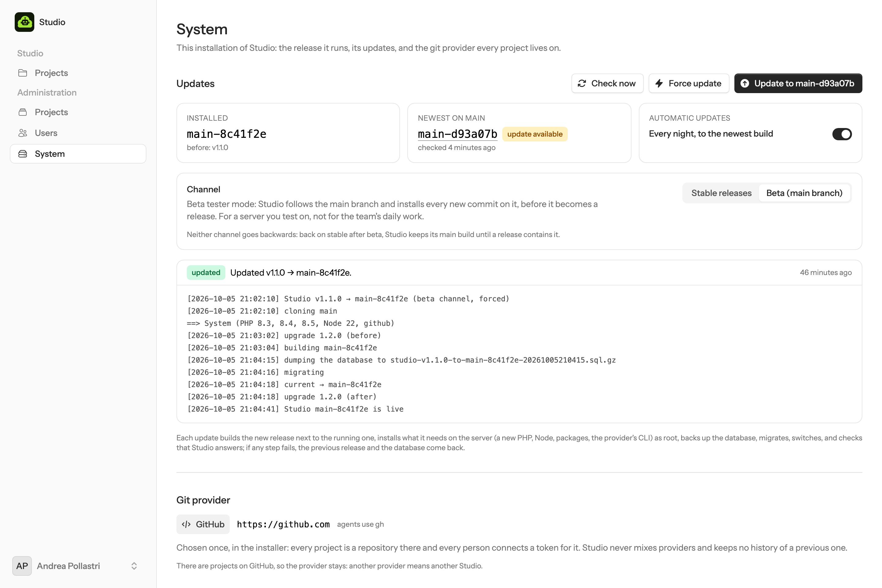The image size is (882, 588).
Task: Click the "46 minutes ago" timestamp
Action: click(x=826, y=273)
